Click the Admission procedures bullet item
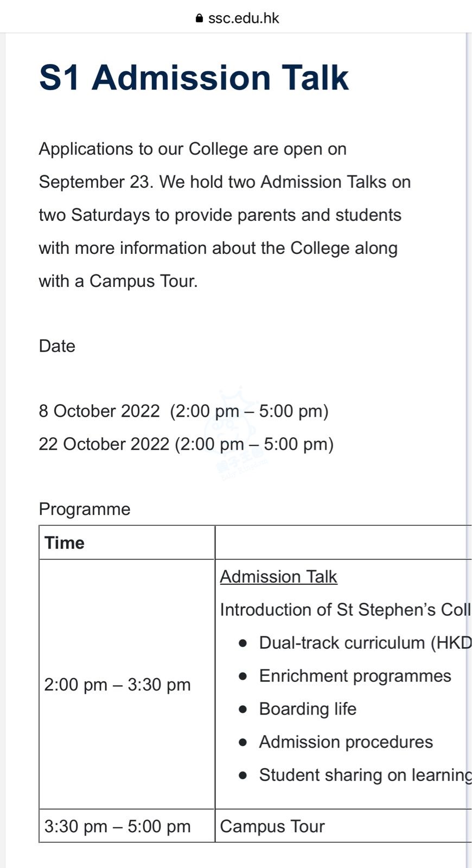Viewport: 472px width, 868px height. (346, 742)
